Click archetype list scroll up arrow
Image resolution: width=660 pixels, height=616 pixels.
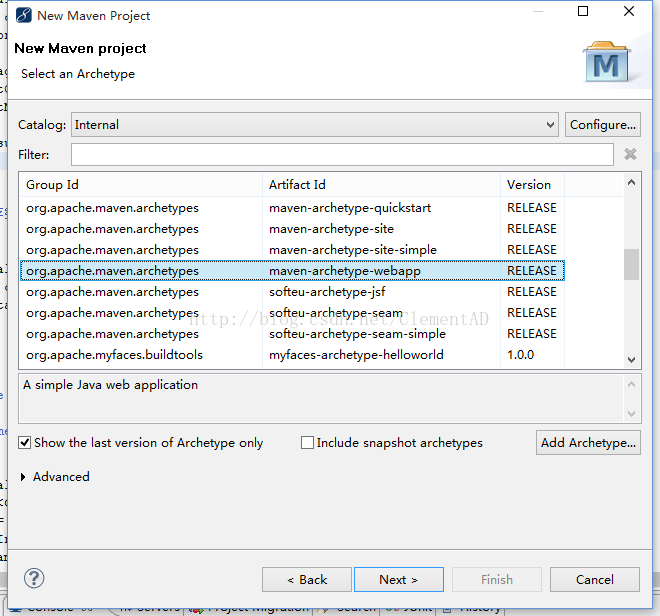[631, 182]
